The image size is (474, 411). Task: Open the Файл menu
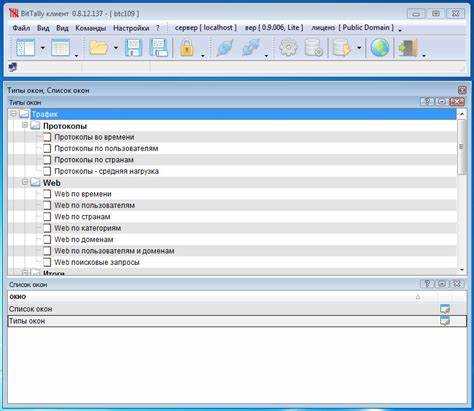[21, 28]
